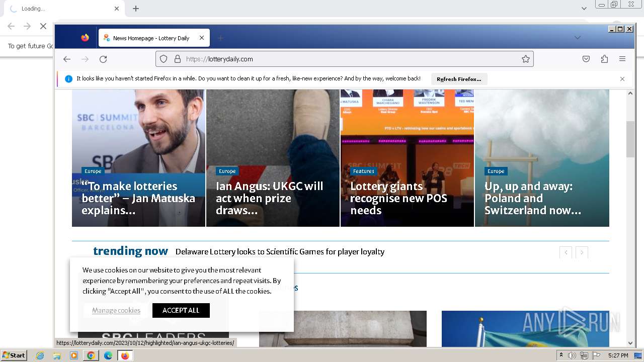644x362 pixels.
Task: Click the 5:27 PM clock
Action: tap(618, 355)
